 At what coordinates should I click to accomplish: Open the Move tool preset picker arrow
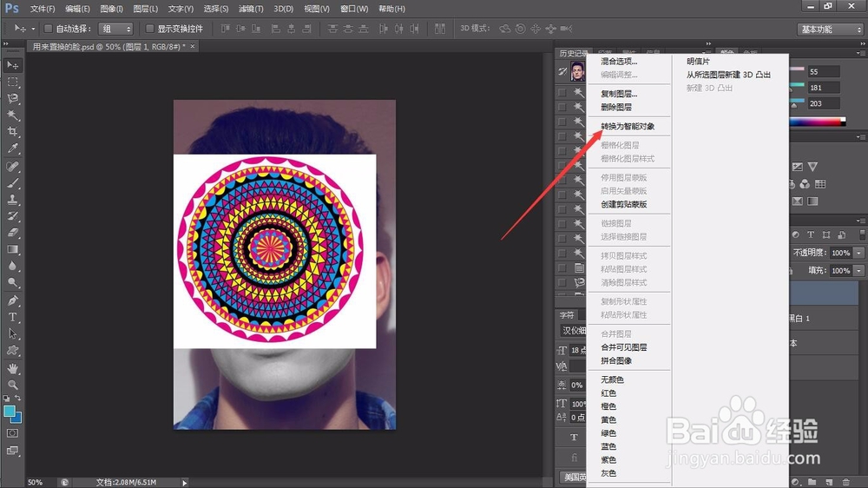(33, 29)
